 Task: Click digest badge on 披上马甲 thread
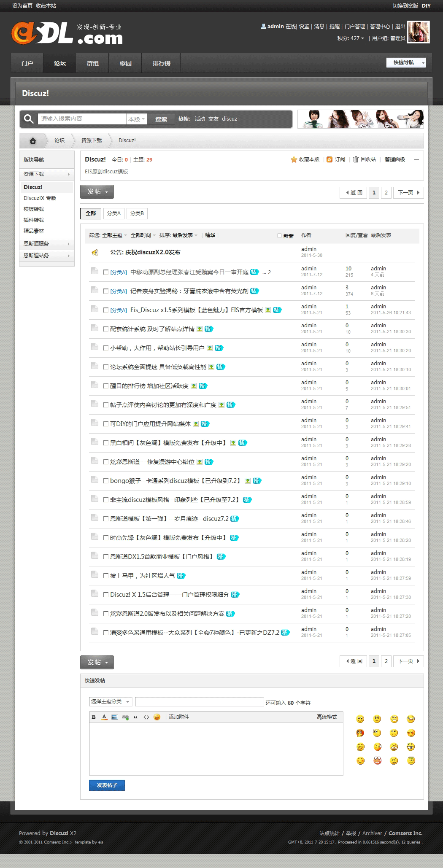tap(181, 576)
